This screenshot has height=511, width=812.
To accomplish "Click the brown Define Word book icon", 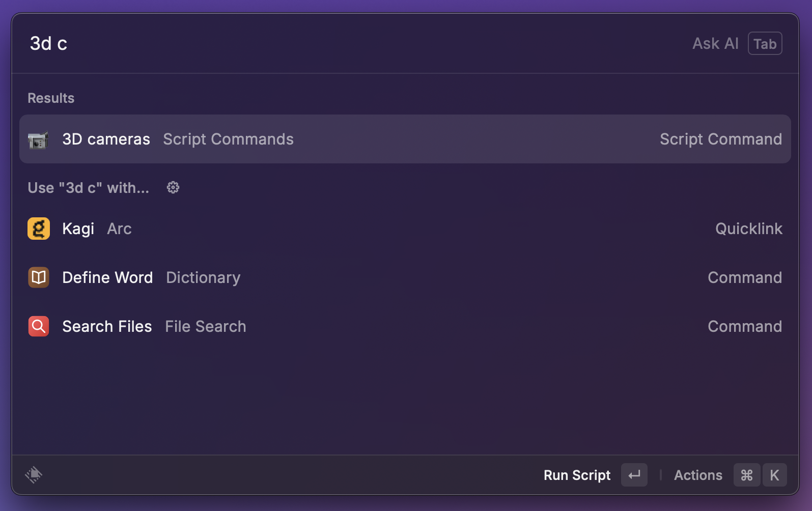I will coord(39,277).
